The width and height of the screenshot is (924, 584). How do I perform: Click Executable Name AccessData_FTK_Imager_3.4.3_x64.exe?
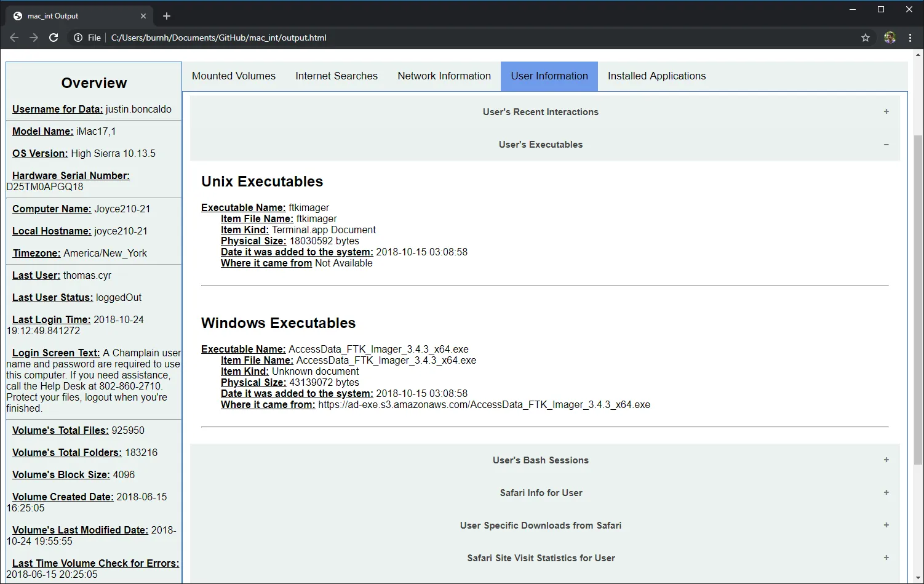(x=335, y=350)
